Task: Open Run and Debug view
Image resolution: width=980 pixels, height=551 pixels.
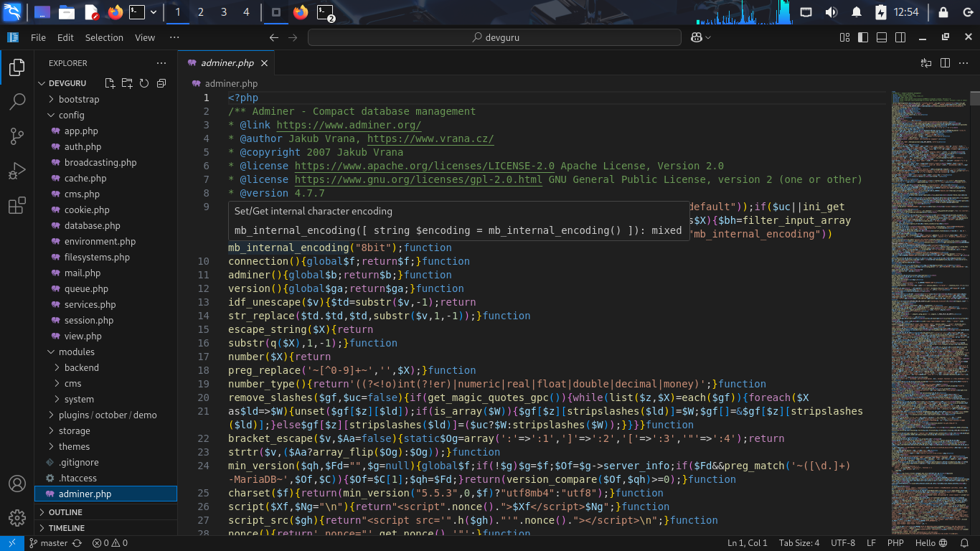Action: click(x=17, y=171)
